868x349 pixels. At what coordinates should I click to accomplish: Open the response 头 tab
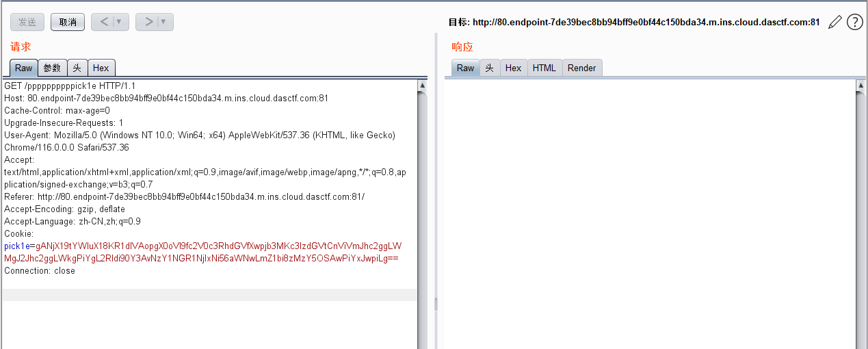(489, 68)
